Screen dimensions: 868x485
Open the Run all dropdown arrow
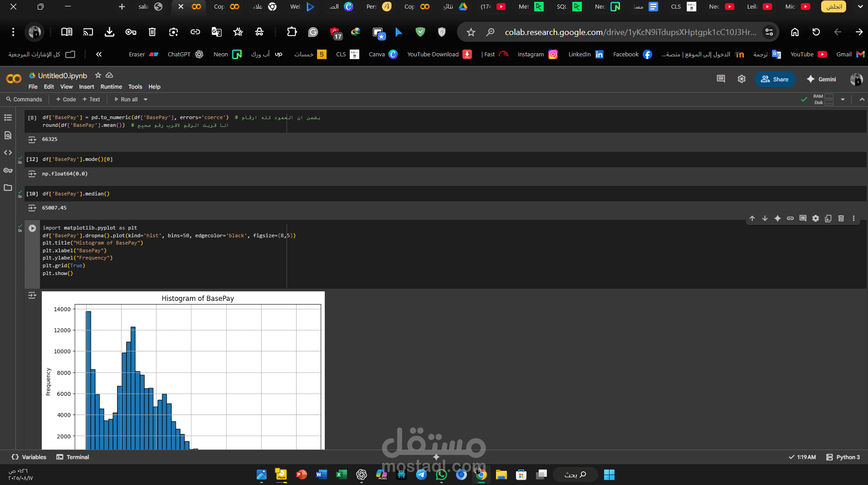pyautogui.click(x=145, y=100)
